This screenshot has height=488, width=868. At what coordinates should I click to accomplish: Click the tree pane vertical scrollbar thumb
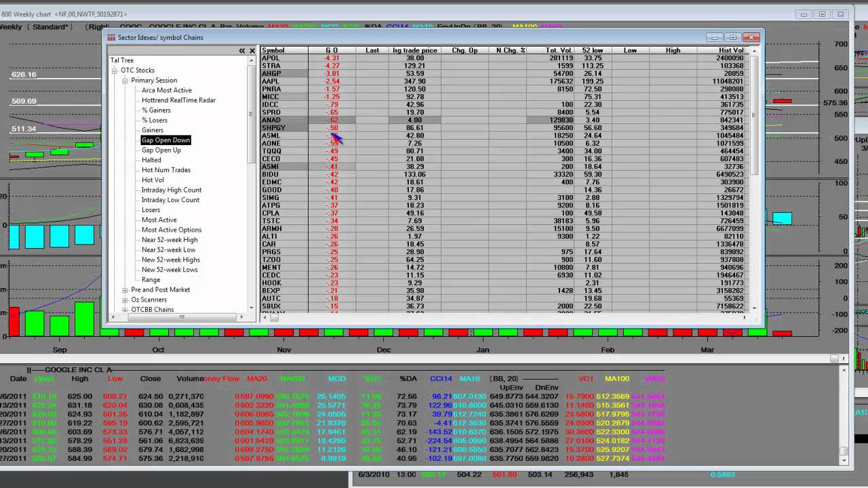coord(252,113)
